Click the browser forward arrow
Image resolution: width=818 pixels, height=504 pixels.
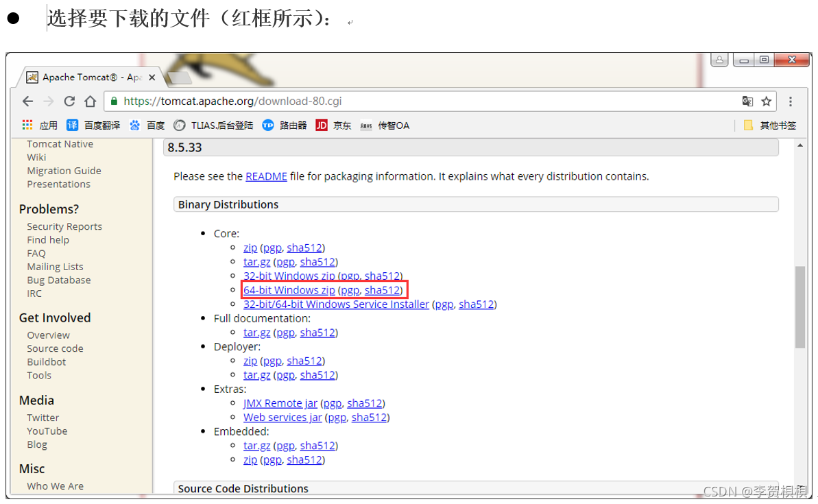49,101
